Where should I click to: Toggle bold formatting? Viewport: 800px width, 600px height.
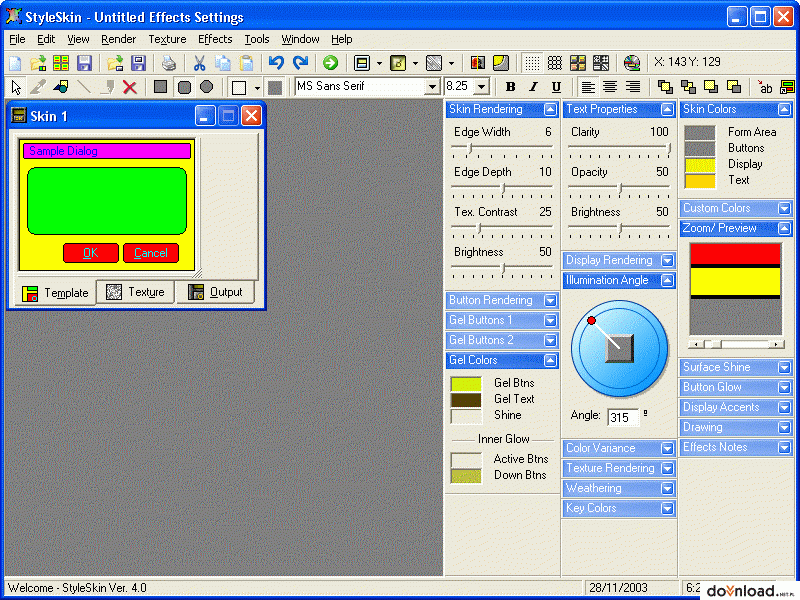click(510, 87)
